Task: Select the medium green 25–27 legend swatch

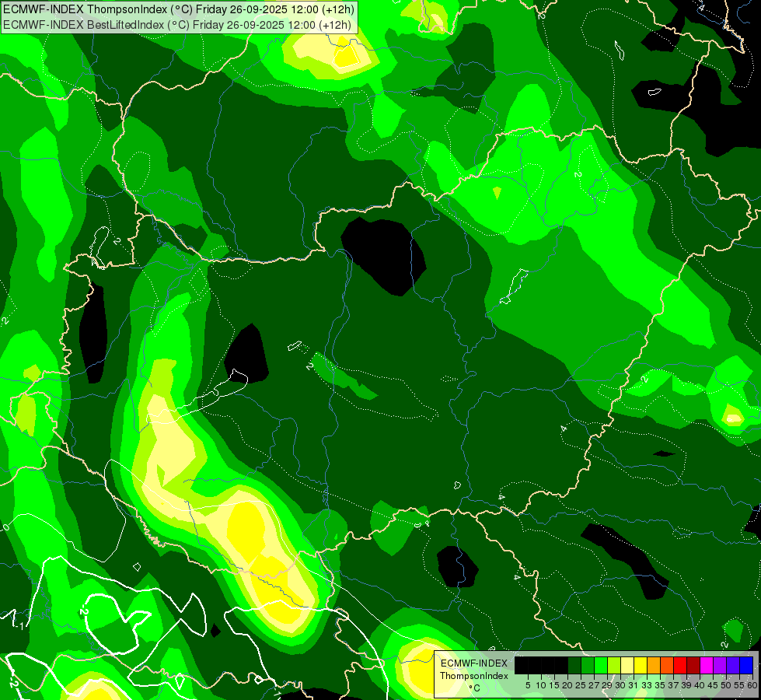Action: tap(588, 666)
